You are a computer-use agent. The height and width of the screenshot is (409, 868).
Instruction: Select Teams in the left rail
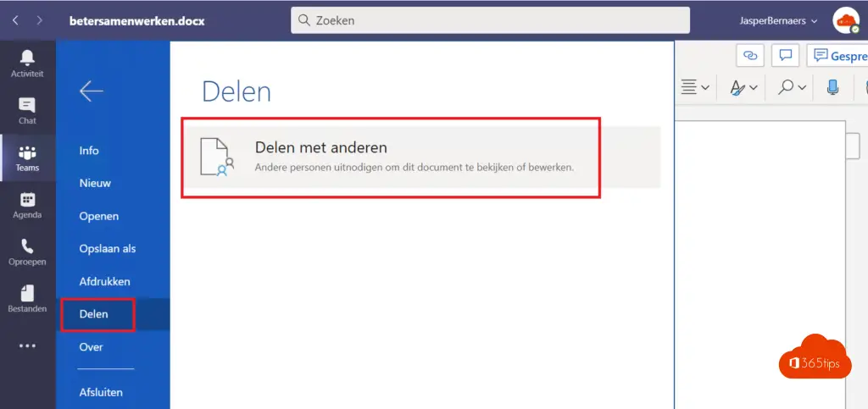click(x=27, y=158)
